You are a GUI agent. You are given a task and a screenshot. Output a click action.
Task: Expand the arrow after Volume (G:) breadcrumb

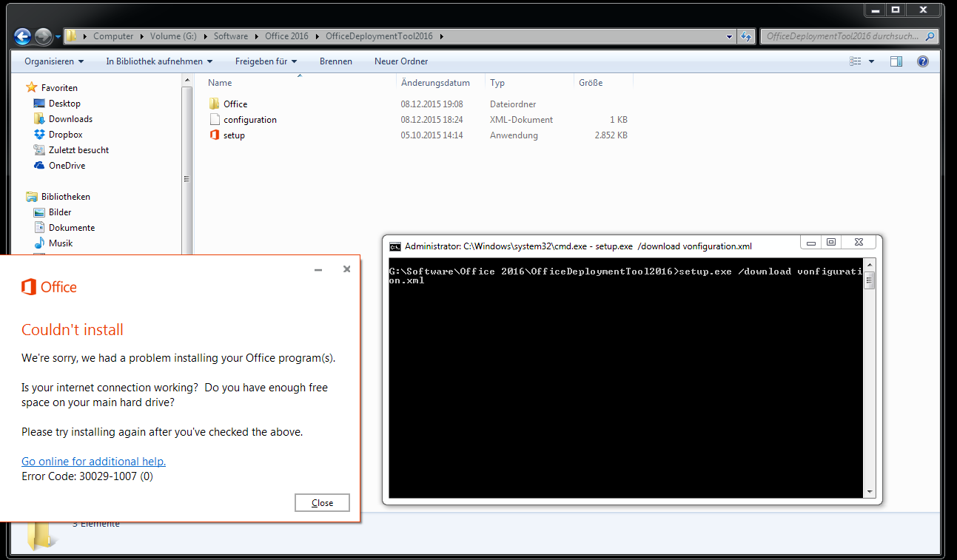(x=206, y=36)
